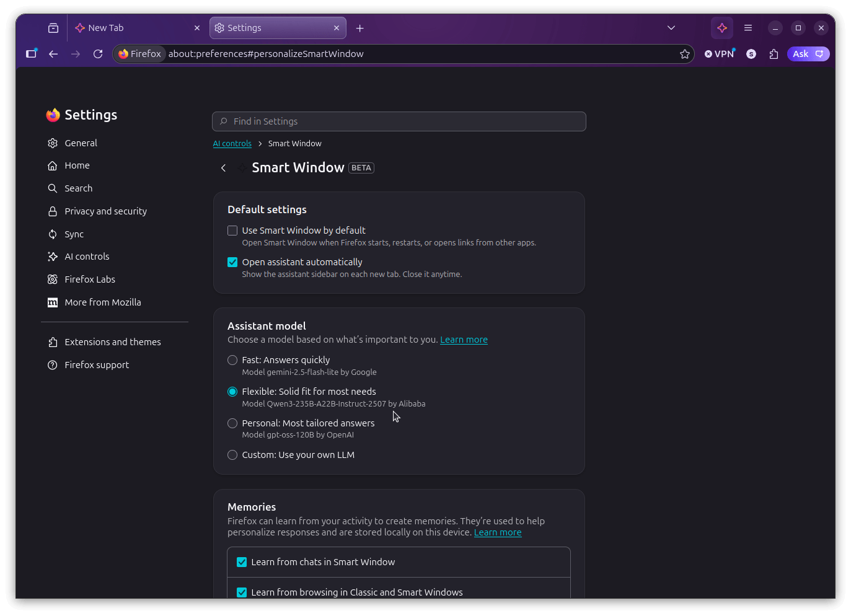Click the Firefox identity badge in the URL bar

click(x=140, y=54)
